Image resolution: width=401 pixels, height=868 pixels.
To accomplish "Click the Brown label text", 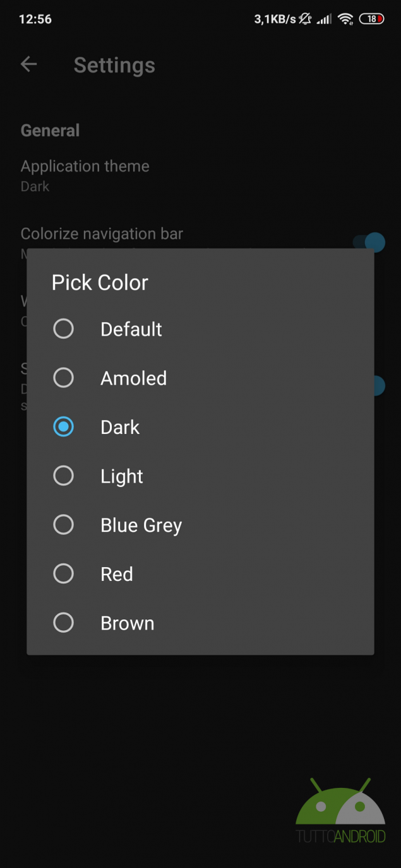I will click(128, 623).
